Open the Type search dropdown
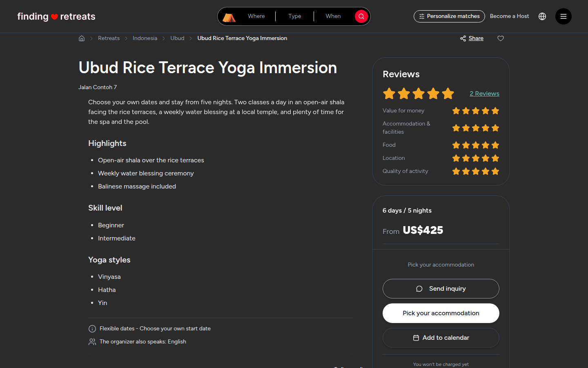 (x=295, y=16)
